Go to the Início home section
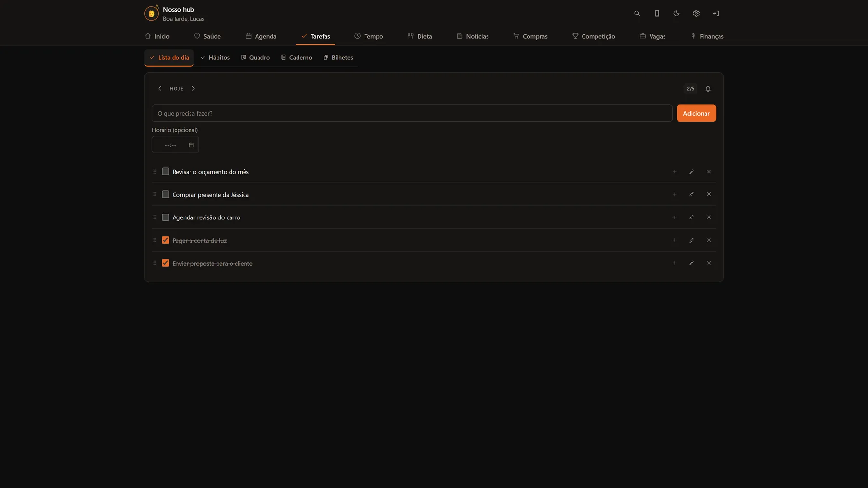Viewport: 868px width, 488px height. tap(157, 36)
